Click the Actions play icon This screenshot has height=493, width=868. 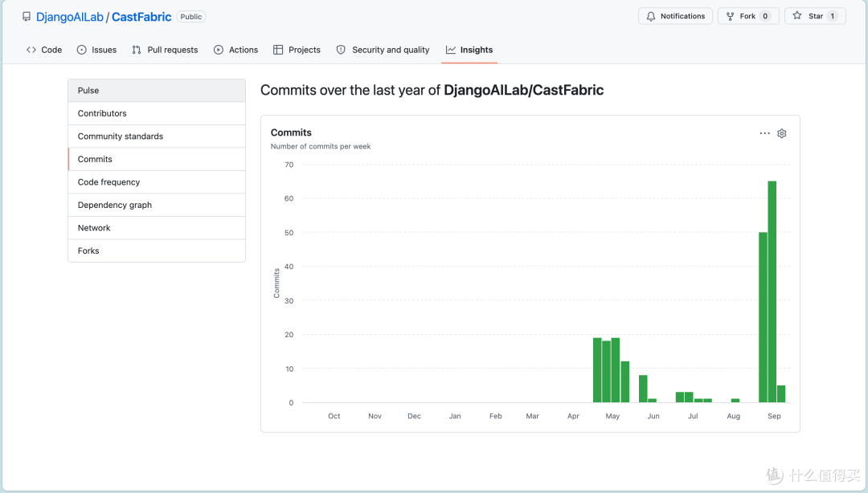point(219,50)
